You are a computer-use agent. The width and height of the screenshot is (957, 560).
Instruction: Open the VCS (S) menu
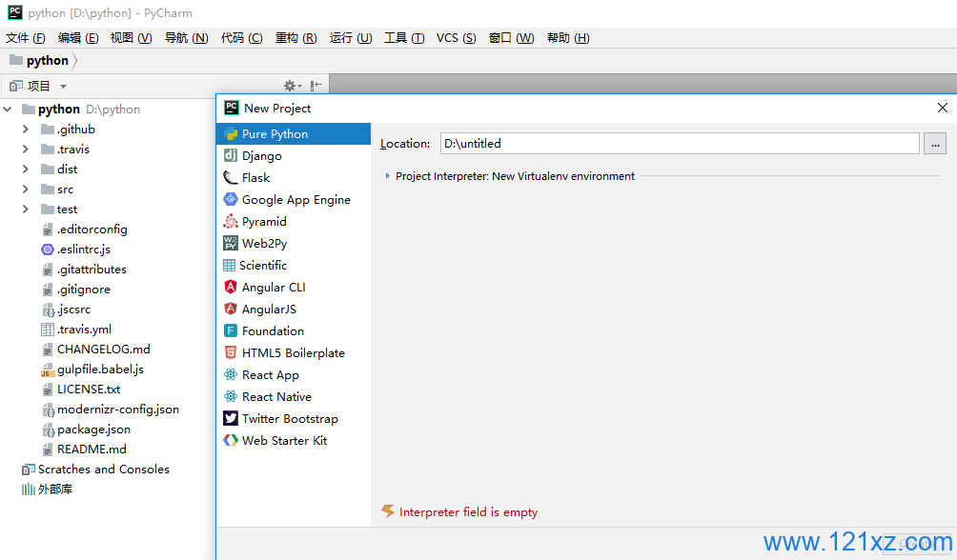pyautogui.click(x=456, y=38)
